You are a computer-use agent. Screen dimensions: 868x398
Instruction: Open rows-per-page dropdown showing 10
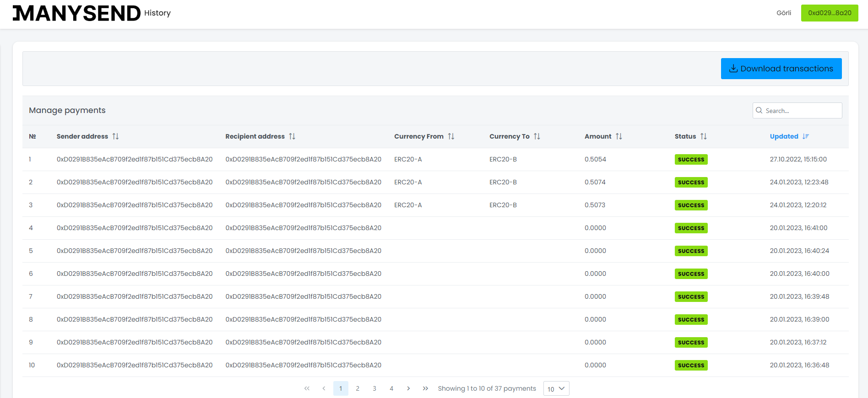556,388
